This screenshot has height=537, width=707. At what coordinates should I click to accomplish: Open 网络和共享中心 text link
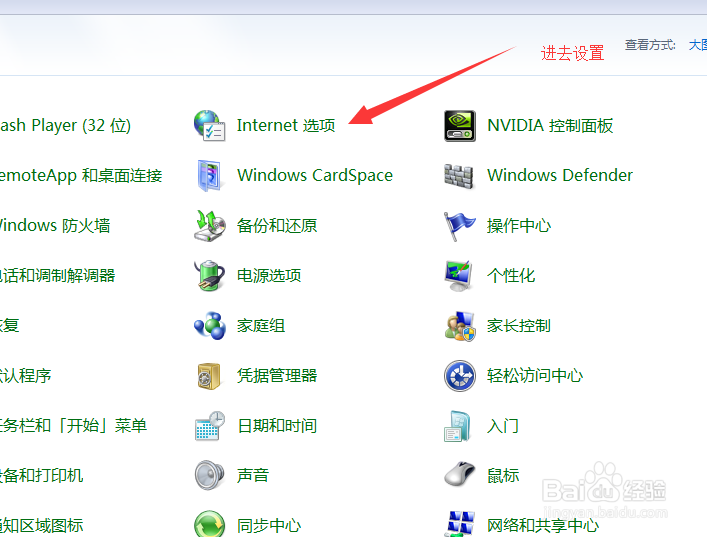click(x=543, y=525)
